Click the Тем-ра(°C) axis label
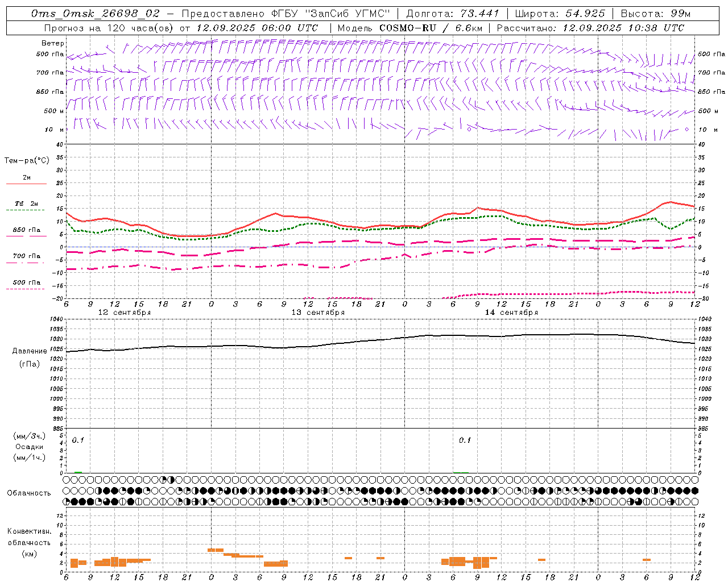Screen dimensions: 728x582 pyautogui.click(x=27, y=161)
